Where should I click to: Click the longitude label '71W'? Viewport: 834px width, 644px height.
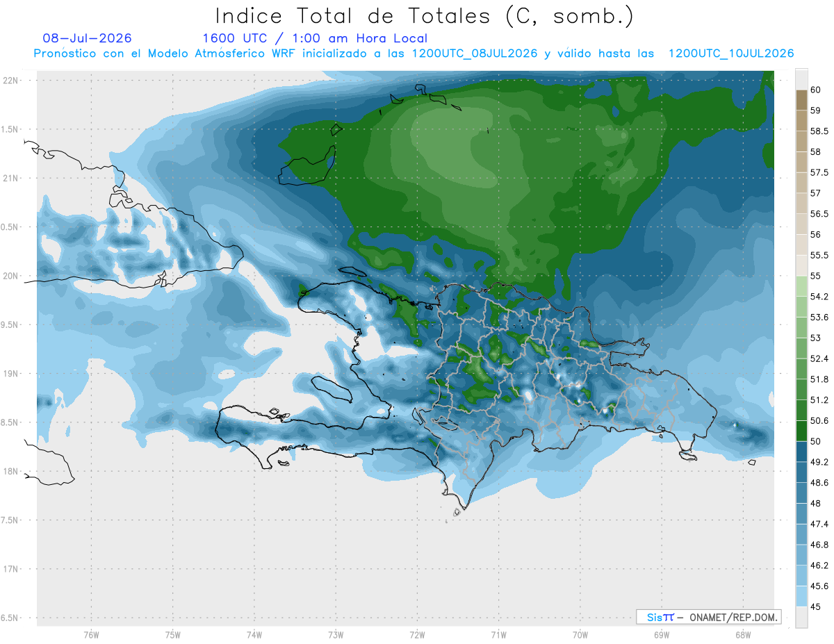point(498,634)
